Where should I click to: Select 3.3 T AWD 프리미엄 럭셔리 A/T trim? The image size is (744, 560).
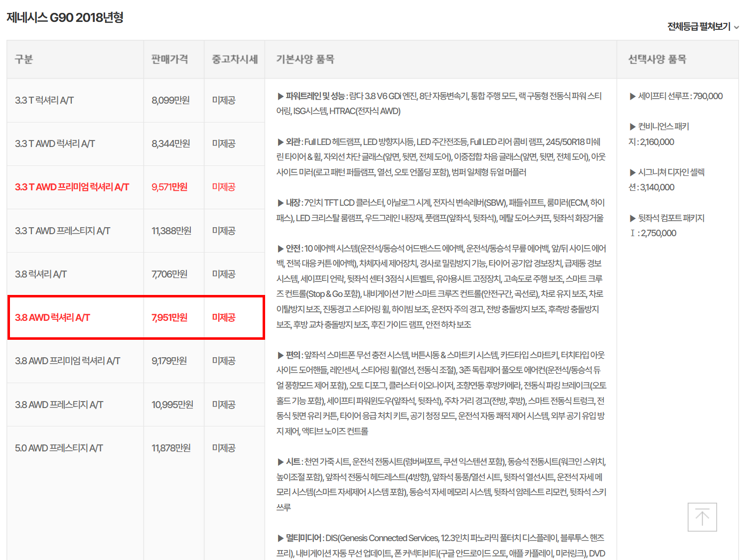72,187
